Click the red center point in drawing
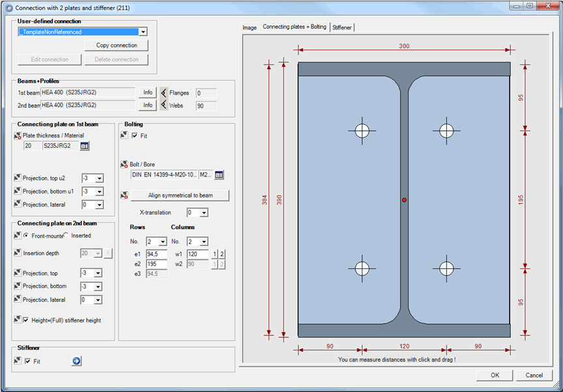 404,200
